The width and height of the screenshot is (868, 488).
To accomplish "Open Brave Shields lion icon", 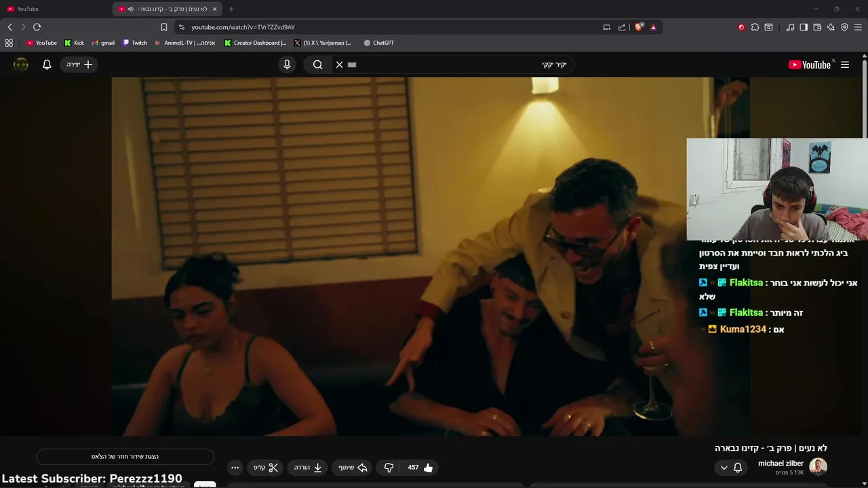I will pos(639,27).
